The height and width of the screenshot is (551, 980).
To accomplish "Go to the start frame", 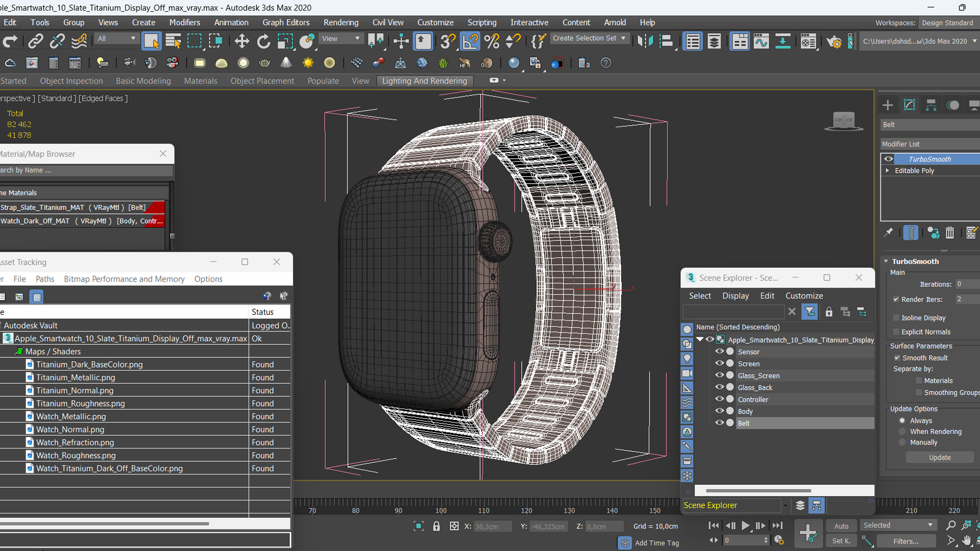I will [x=714, y=525].
